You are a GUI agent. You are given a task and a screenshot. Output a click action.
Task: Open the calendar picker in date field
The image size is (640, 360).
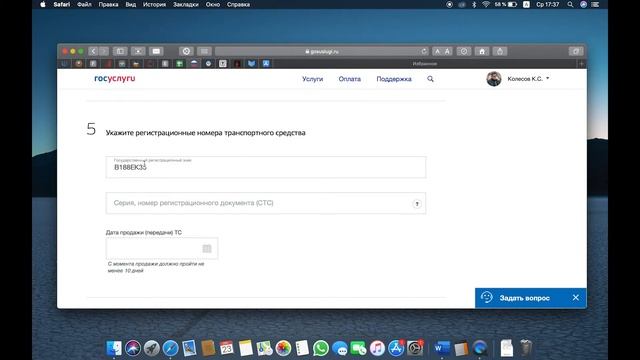pyautogui.click(x=207, y=249)
